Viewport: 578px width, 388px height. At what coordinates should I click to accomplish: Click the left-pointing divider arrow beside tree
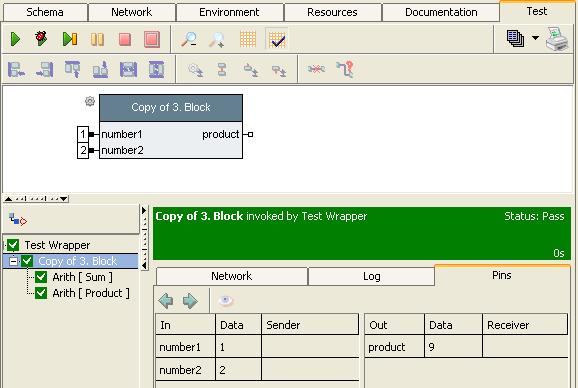[144, 265]
